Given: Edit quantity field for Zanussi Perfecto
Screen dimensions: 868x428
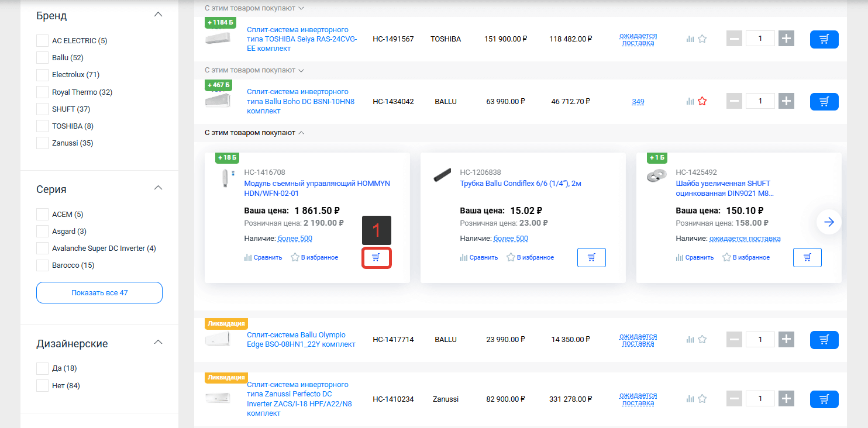Looking at the screenshot, I should pyautogui.click(x=760, y=399).
